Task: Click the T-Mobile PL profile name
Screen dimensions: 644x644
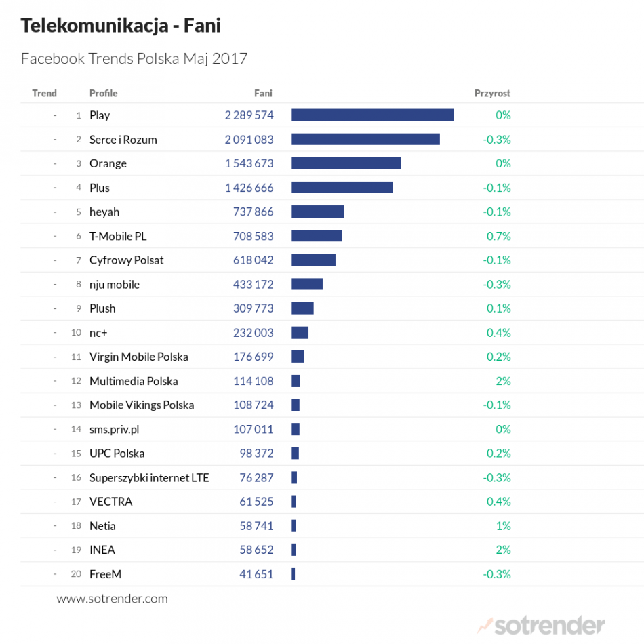Action: (x=118, y=236)
